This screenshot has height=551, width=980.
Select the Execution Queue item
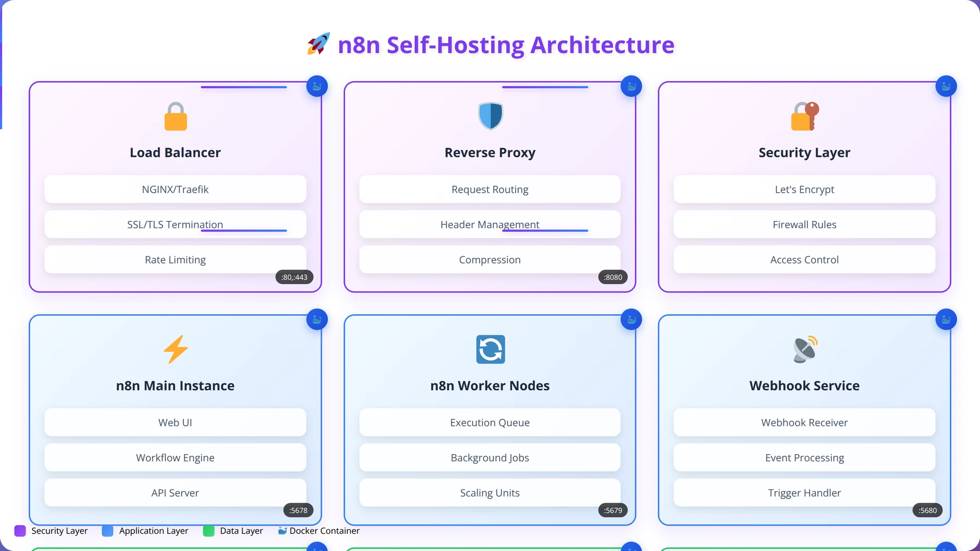tap(490, 422)
